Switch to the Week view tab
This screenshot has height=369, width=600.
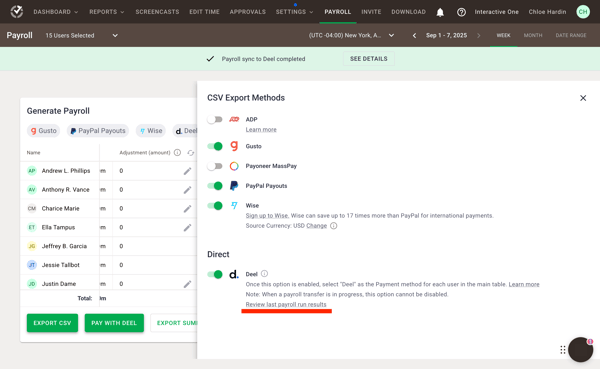click(x=503, y=35)
